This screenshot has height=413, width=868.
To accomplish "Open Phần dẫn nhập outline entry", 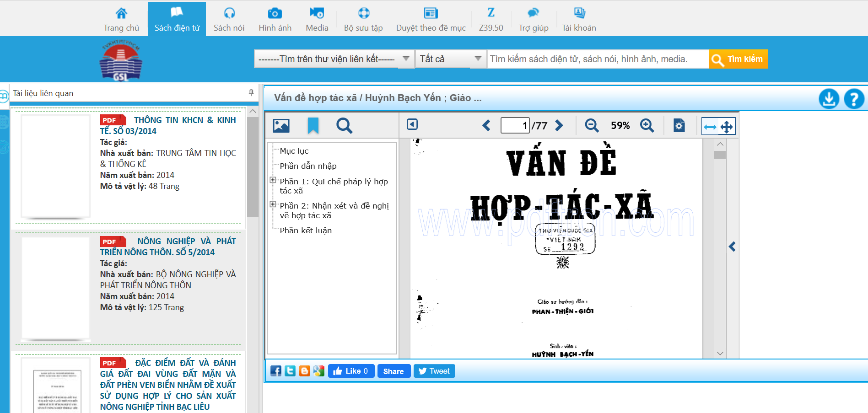I will click(308, 166).
